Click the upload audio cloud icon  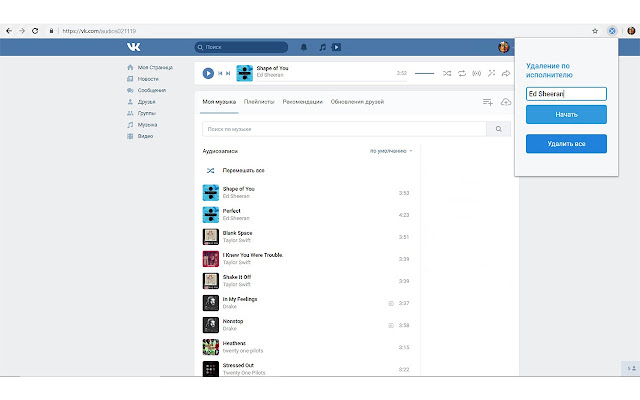coord(506,102)
